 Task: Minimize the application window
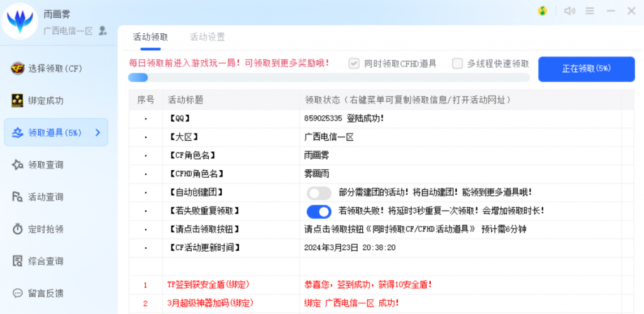point(611,11)
